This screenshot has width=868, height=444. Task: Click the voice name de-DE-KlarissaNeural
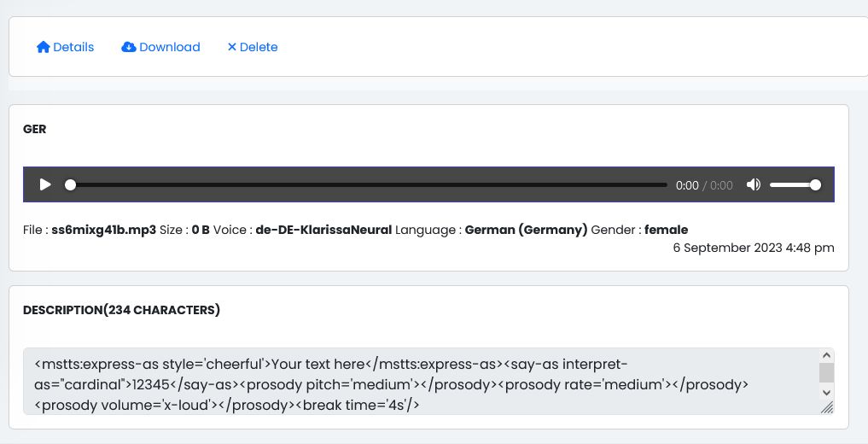point(323,230)
